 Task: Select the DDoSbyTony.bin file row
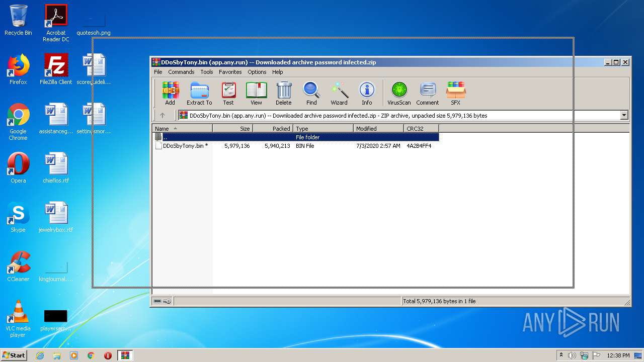point(296,146)
